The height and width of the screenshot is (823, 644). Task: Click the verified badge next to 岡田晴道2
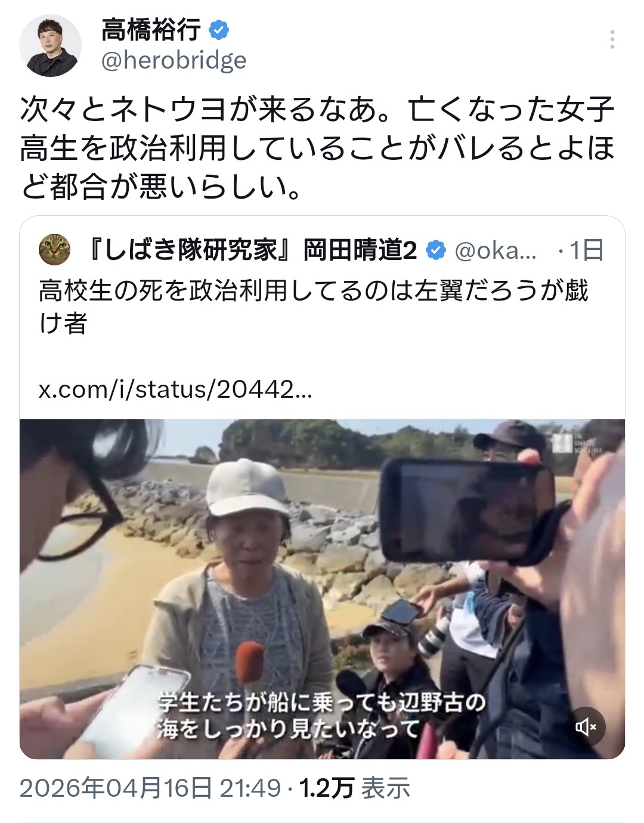point(436,250)
